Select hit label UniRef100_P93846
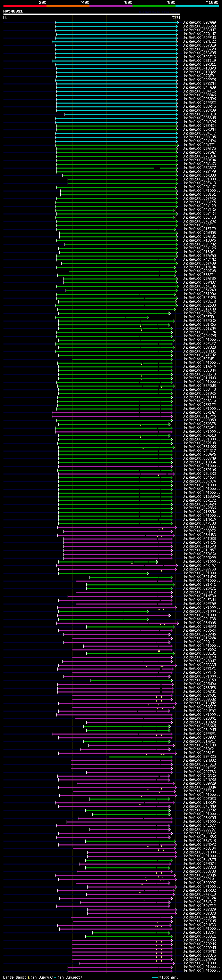This screenshot has width=222, height=980. coord(199,95)
